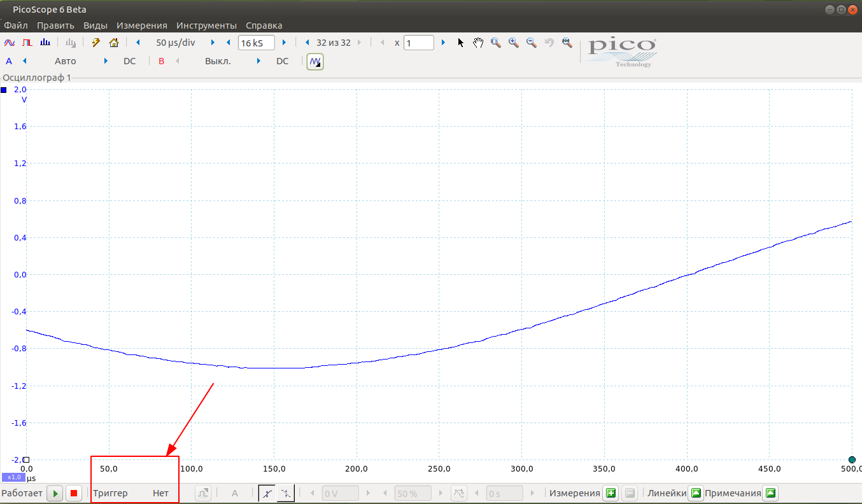Open the trigger mode dropdown showing Нет
The width and height of the screenshot is (862, 504).
coord(160,493)
